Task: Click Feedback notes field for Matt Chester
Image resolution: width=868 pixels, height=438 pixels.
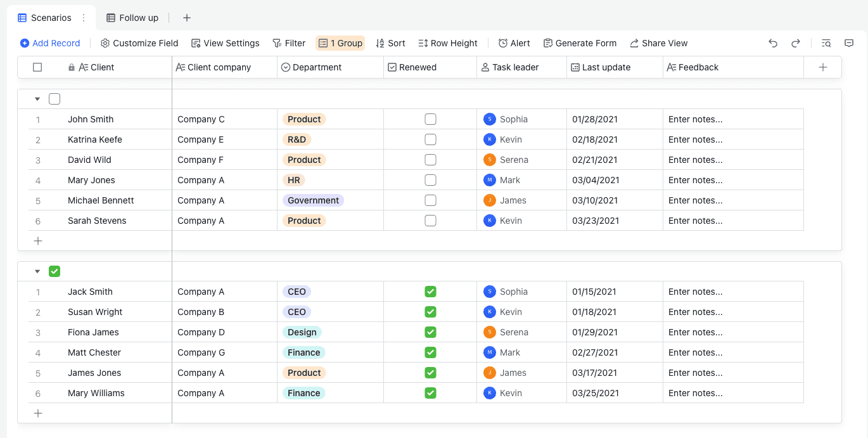Action: (x=733, y=352)
